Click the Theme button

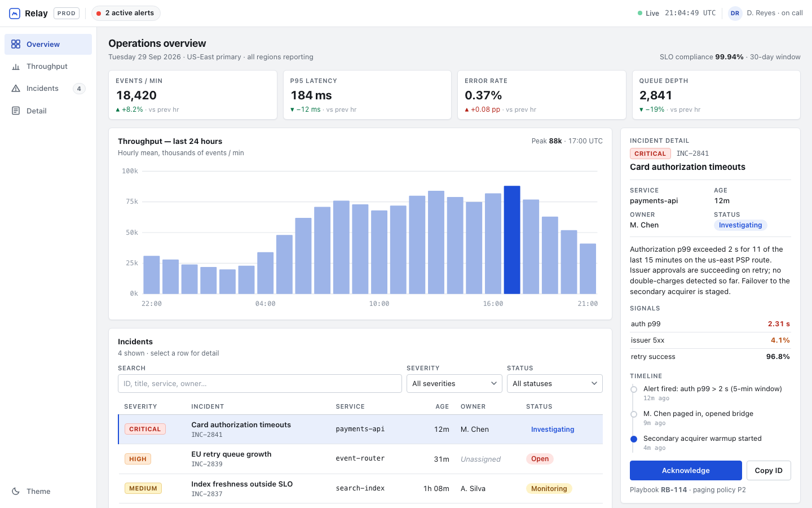[48, 491]
